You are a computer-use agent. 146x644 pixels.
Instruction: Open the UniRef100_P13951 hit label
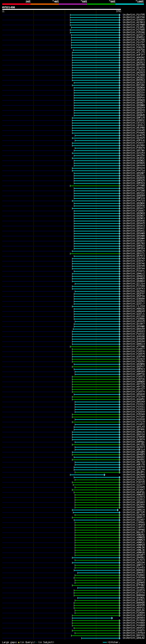pos(134,27)
